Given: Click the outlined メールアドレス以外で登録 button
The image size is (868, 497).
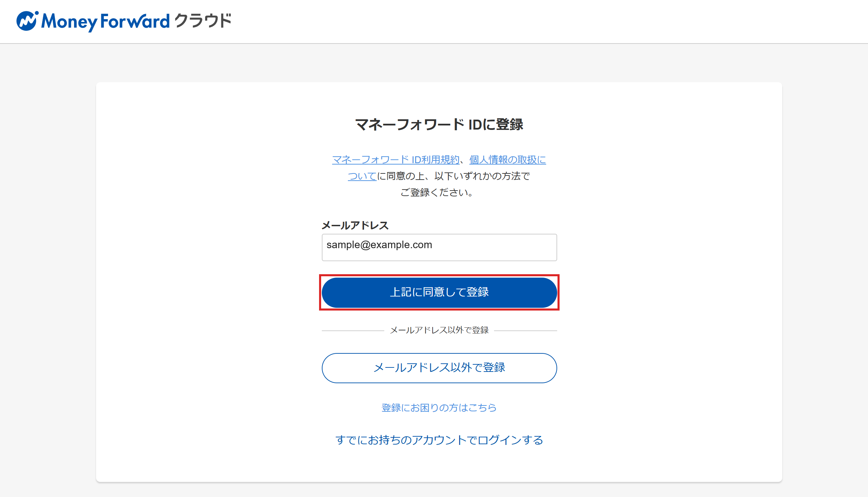Looking at the screenshot, I should point(439,368).
